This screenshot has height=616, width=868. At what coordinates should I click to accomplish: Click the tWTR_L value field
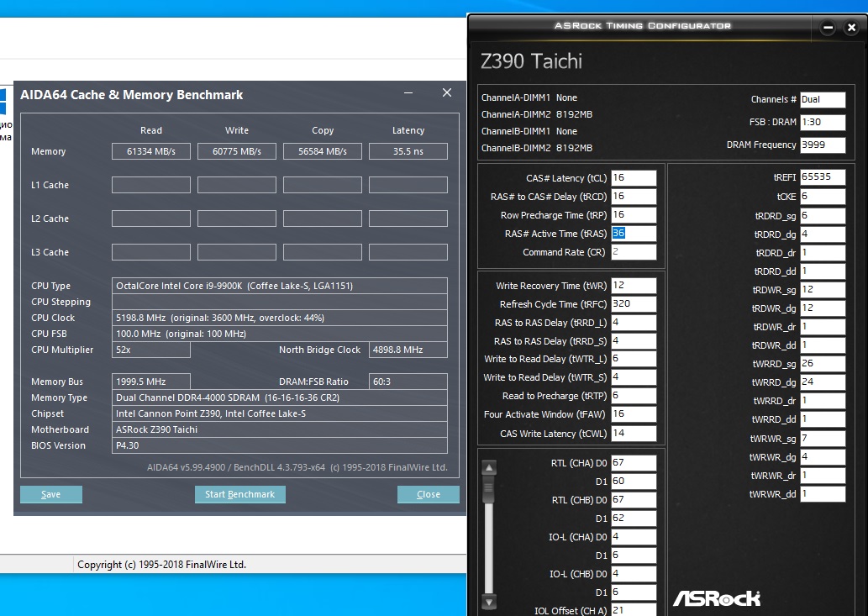[634, 359]
